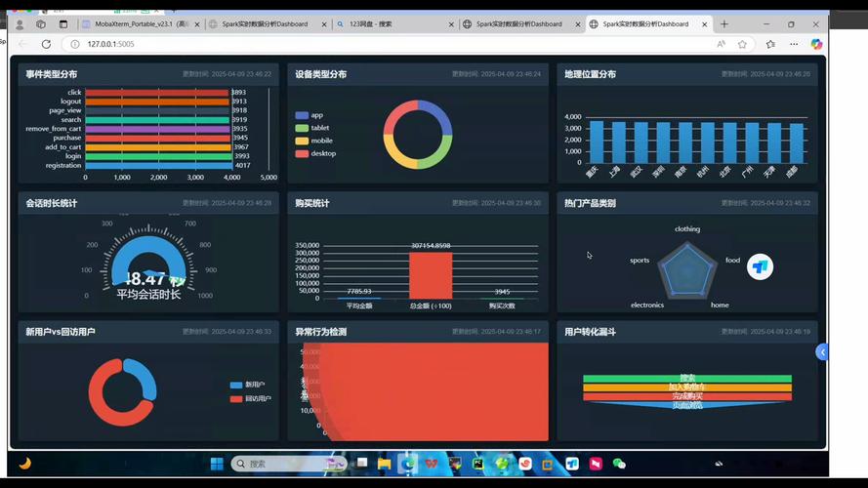Open the task view taskbar icon

coord(362,463)
